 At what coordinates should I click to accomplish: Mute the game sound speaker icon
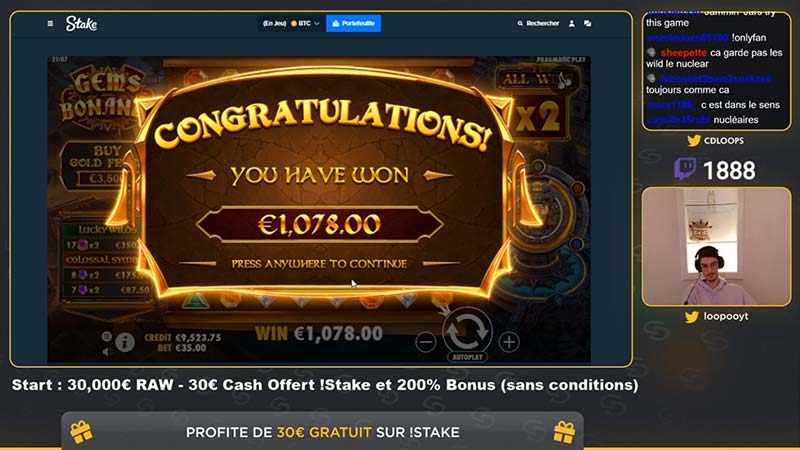pyautogui.click(x=106, y=351)
